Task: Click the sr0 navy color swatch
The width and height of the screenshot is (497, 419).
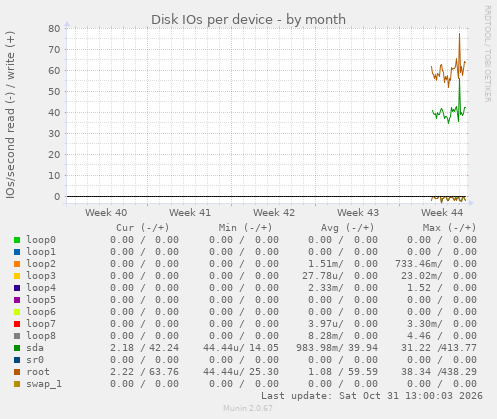Action: click(x=17, y=360)
